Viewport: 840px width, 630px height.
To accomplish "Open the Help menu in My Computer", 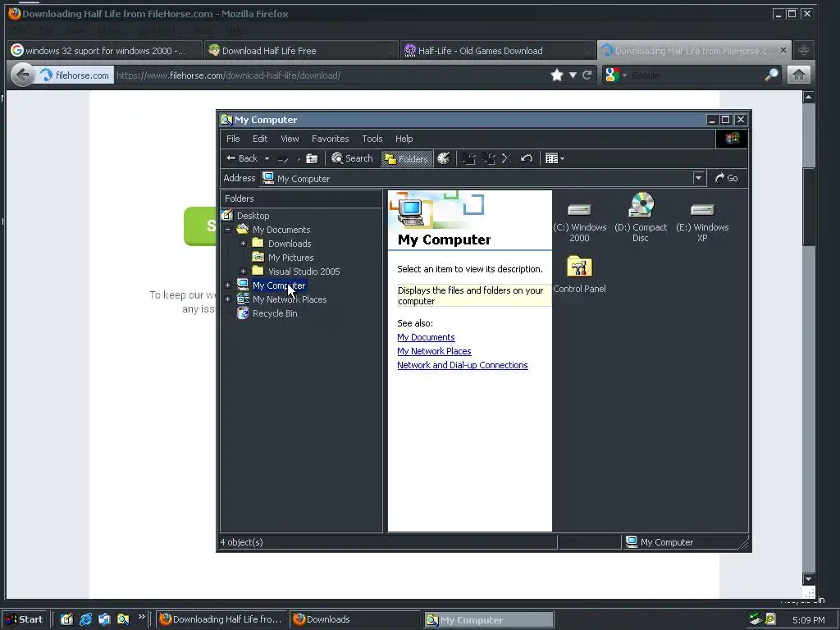I will coord(404,139).
